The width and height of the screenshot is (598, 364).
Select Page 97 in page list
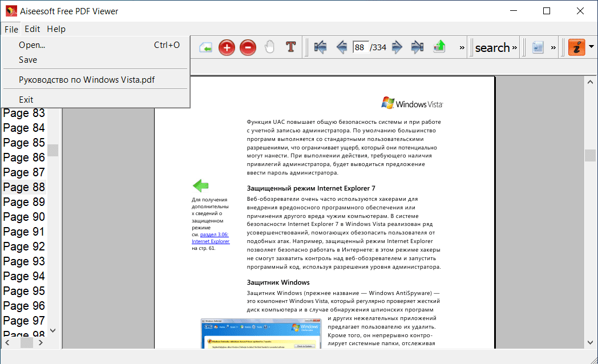tap(24, 321)
